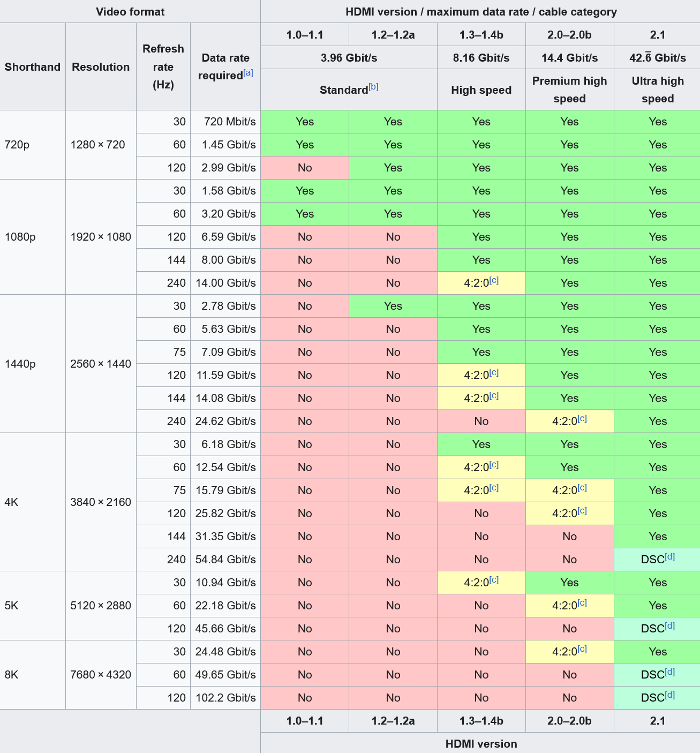Click the '2560 × 1440' resolution cell

(101, 364)
